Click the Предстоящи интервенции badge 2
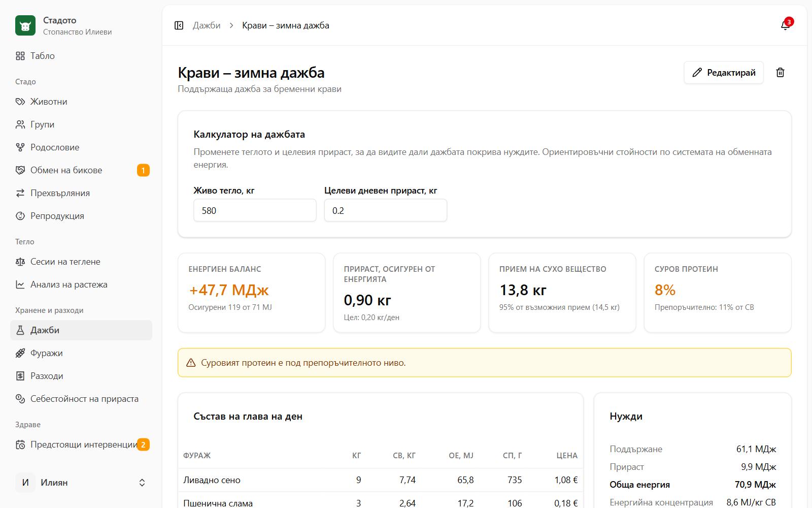 tap(143, 444)
